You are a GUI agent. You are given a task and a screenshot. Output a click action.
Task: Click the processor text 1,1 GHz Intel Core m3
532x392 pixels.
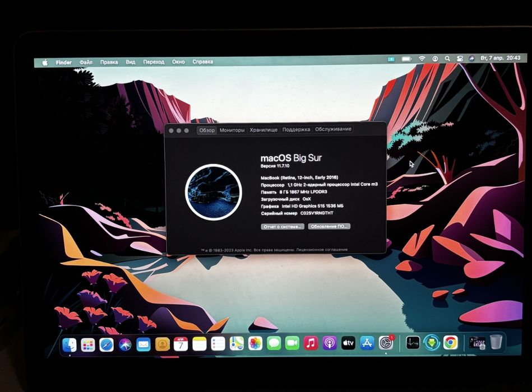332,185
